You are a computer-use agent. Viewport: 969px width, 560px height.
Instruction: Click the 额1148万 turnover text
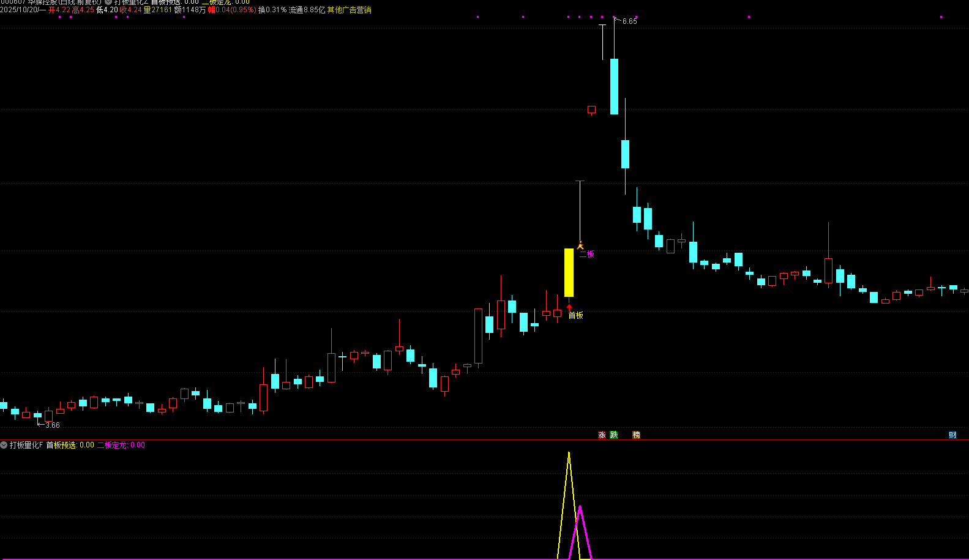tap(190, 10)
